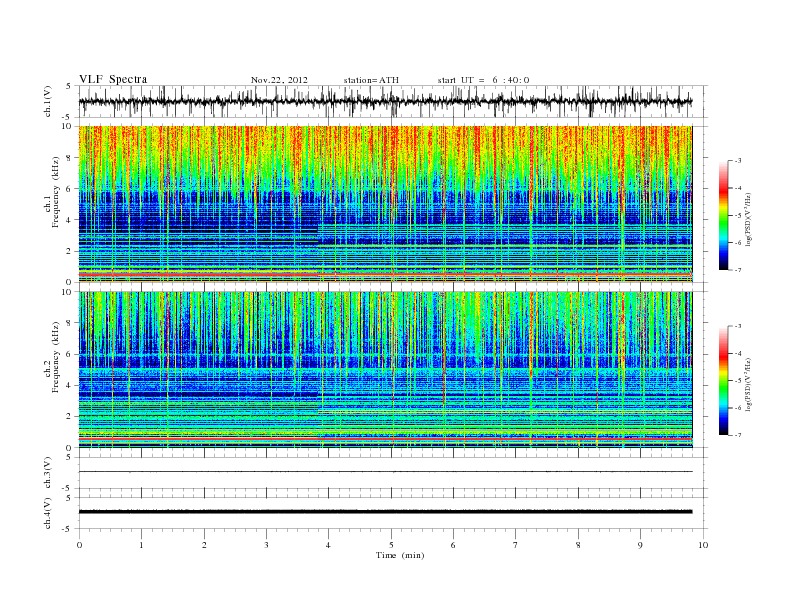Click the "-3" tick on ch.1 colorbar
Viewport: 792px width, 612px height.
point(738,161)
